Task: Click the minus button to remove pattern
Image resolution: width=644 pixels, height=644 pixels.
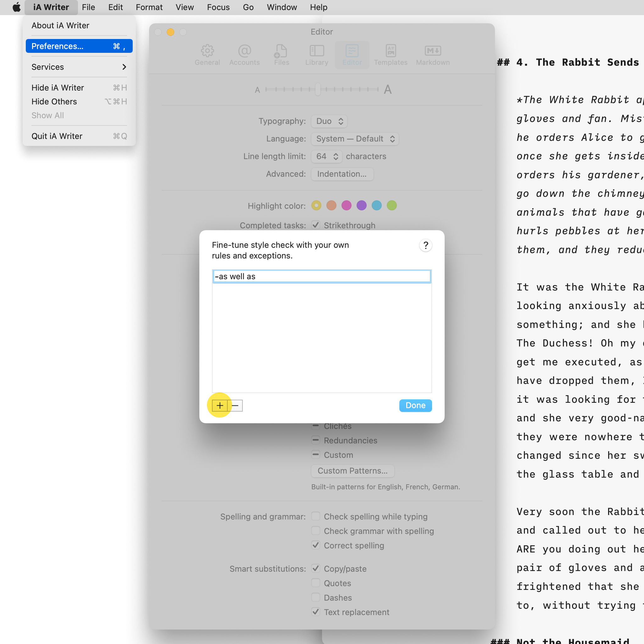Action: click(x=235, y=405)
